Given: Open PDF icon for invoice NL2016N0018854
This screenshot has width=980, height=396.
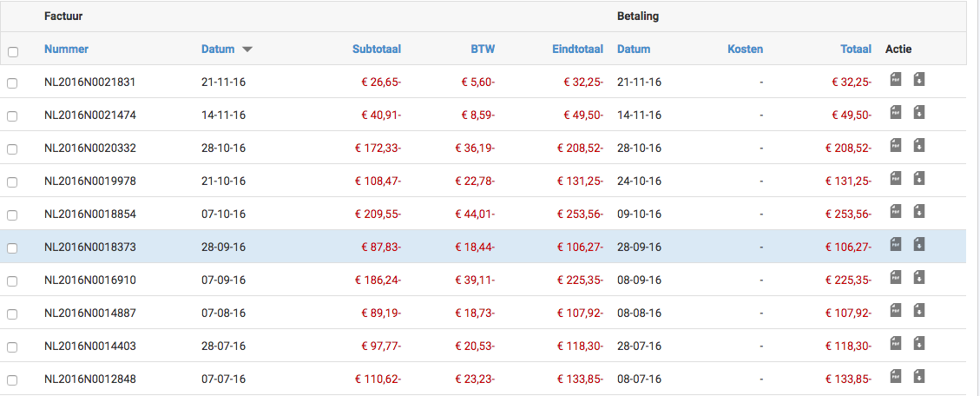Looking at the screenshot, I should 896,211.
